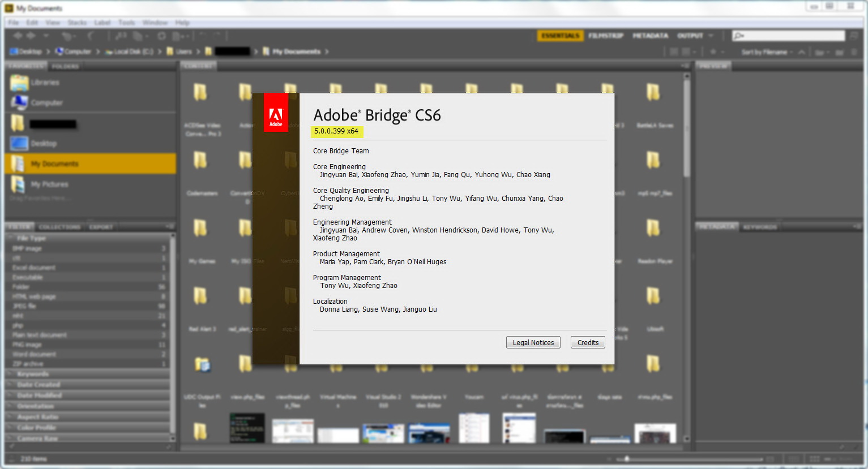
Task: Filter by PNG image type
Action: 88,345
